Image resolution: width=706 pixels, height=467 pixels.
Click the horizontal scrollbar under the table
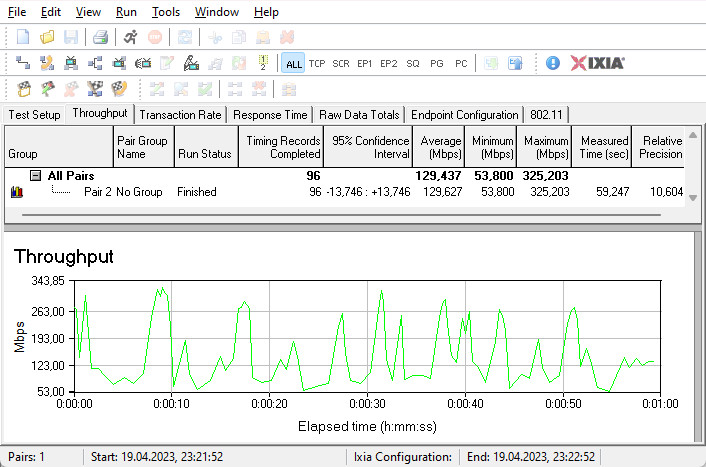341,215
